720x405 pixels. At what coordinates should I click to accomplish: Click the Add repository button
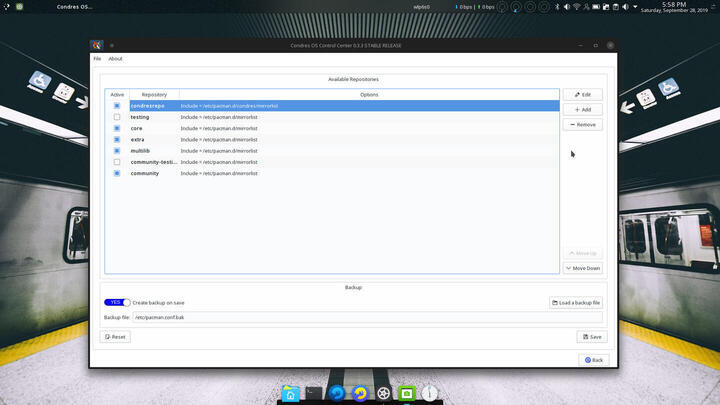pyautogui.click(x=583, y=110)
